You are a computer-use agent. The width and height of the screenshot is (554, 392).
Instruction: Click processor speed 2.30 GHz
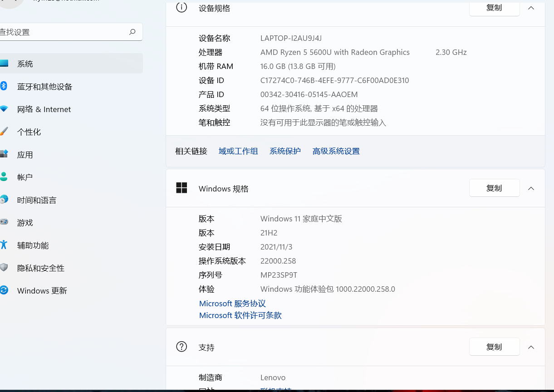[451, 52]
